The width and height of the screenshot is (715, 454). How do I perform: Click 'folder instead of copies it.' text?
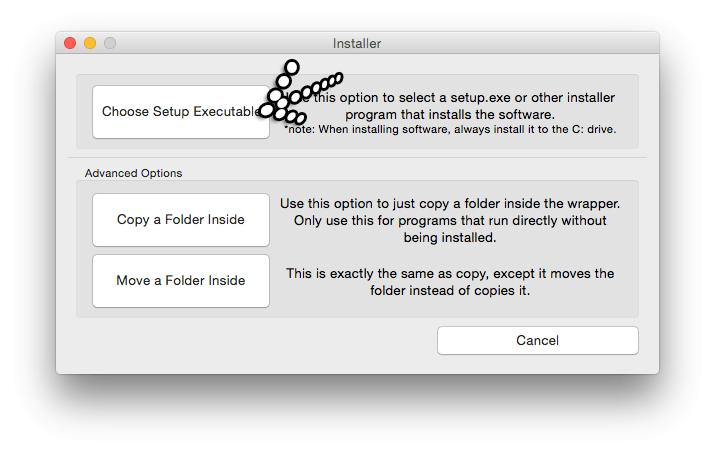tap(450, 290)
